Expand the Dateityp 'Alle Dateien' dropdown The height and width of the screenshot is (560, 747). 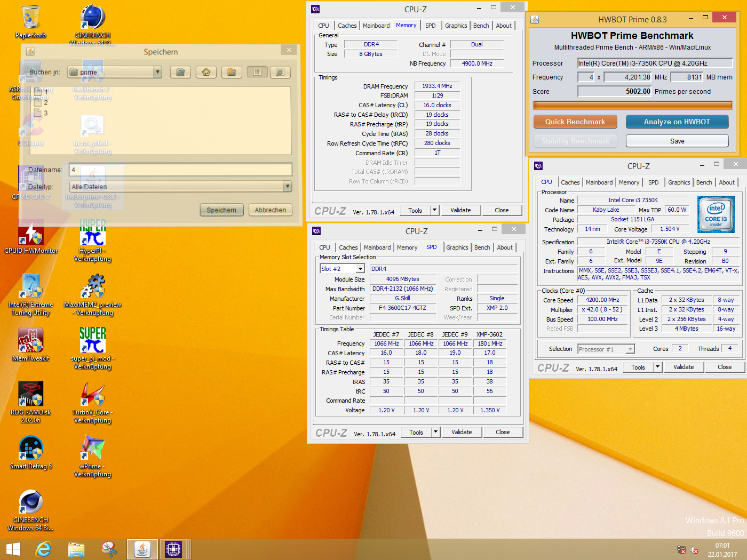pyautogui.click(x=288, y=187)
